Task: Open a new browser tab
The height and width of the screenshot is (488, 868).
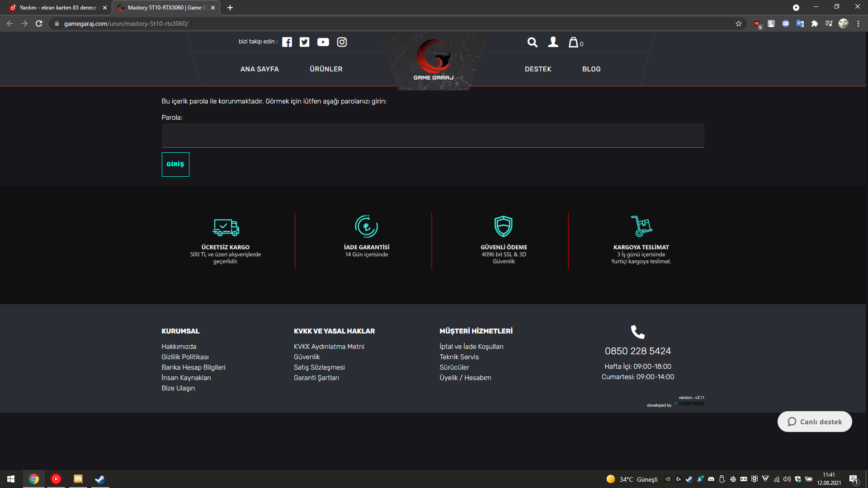Action: point(230,8)
